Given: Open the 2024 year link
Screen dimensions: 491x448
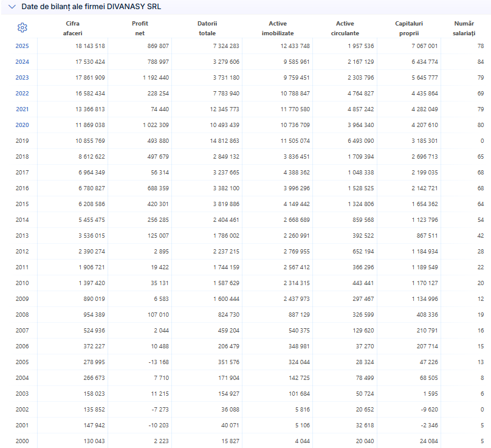Looking at the screenshot, I should click(x=22, y=62).
